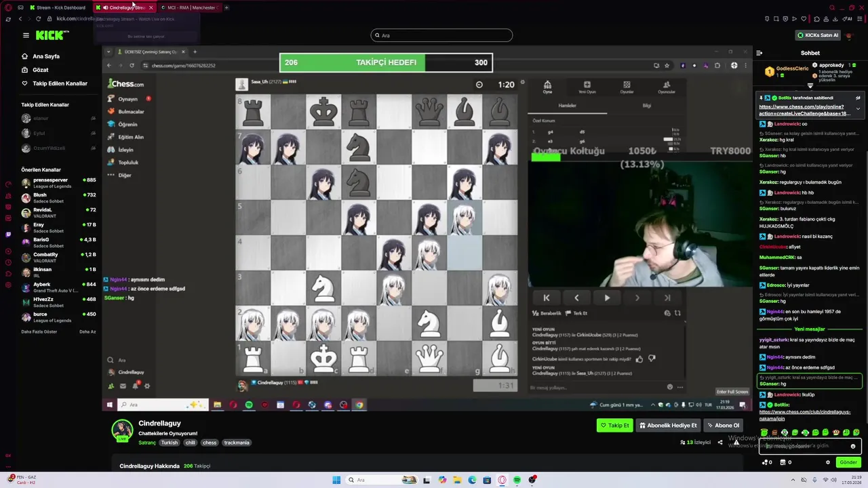Select the Turkish tag
The height and width of the screenshot is (488, 868).
coord(170,443)
